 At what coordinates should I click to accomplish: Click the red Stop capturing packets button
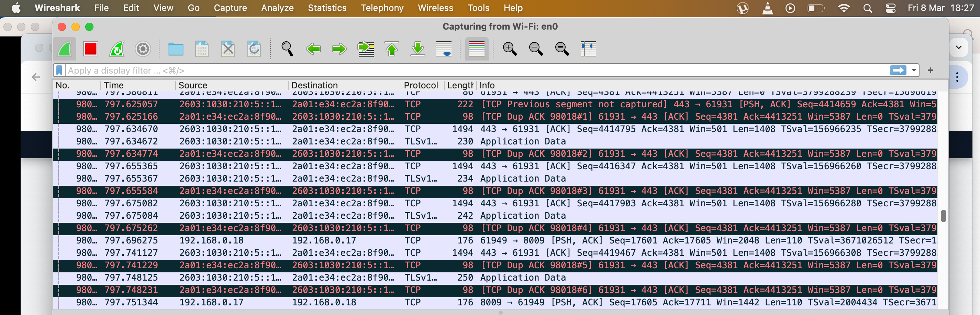[x=91, y=49]
